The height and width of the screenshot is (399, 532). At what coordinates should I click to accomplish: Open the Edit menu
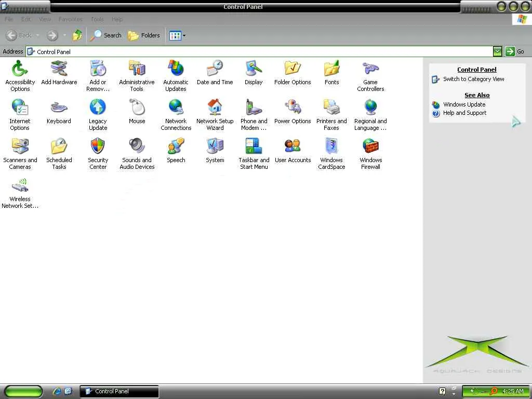pos(26,19)
